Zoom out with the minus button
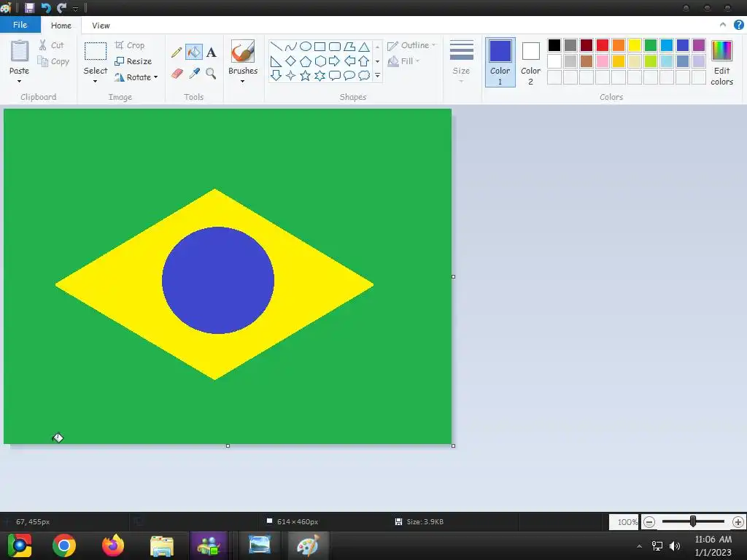The height and width of the screenshot is (560, 747). 649,522
